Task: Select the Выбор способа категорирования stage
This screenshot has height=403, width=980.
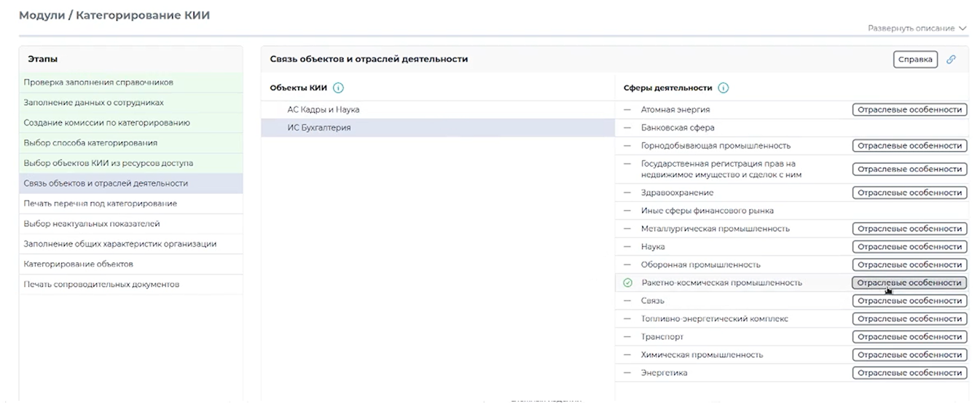Action: coord(131,143)
